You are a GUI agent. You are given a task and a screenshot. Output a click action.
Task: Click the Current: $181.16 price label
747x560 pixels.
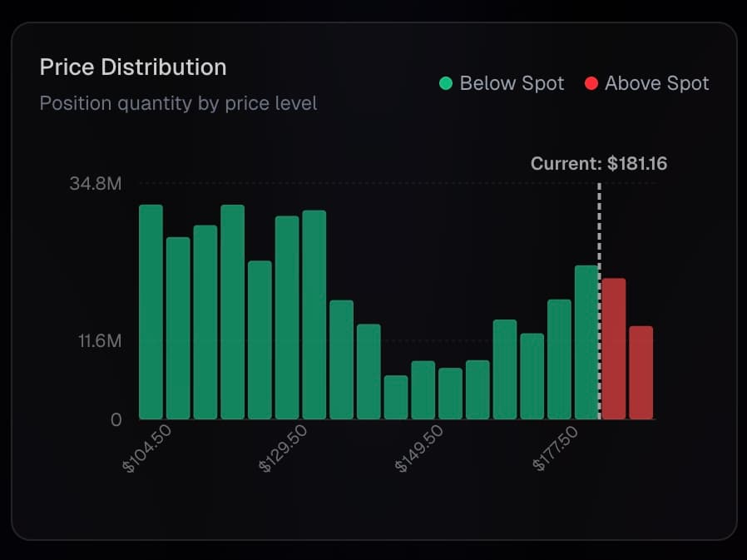point(599,163)
